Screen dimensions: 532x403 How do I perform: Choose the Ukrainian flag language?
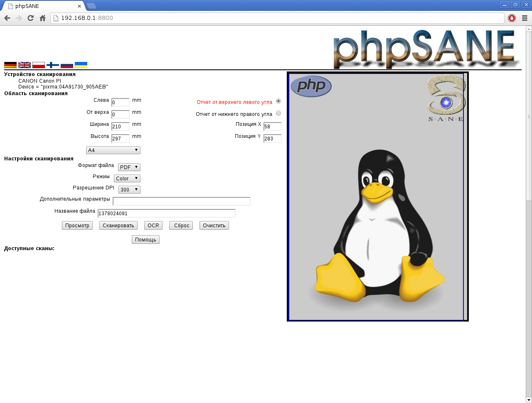81,65
